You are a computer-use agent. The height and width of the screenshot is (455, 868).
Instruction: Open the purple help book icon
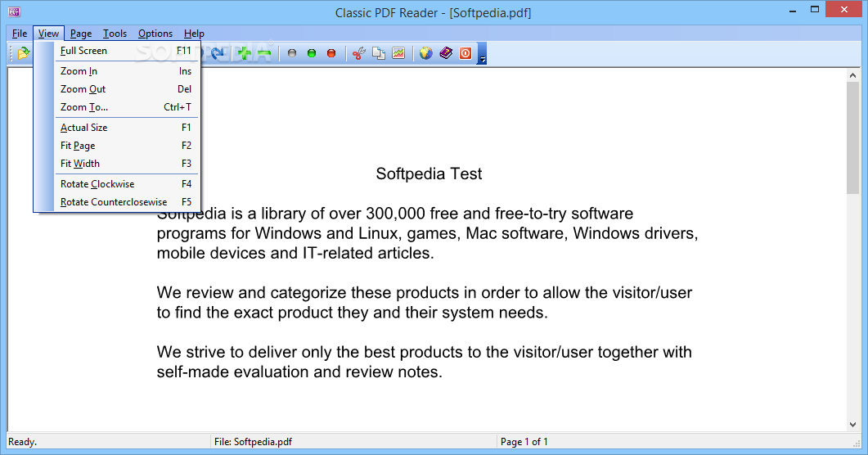pyautogui.click(x=446, y=53)
